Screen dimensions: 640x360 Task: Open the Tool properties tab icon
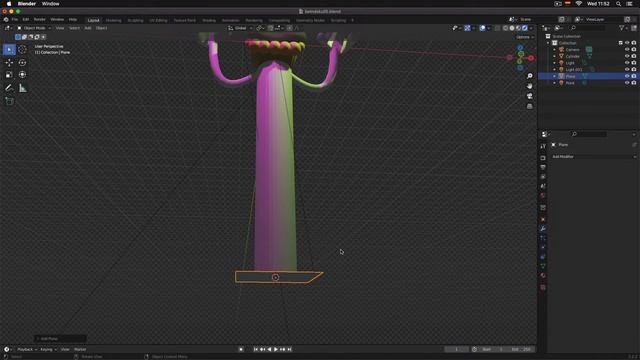[543, 146]
